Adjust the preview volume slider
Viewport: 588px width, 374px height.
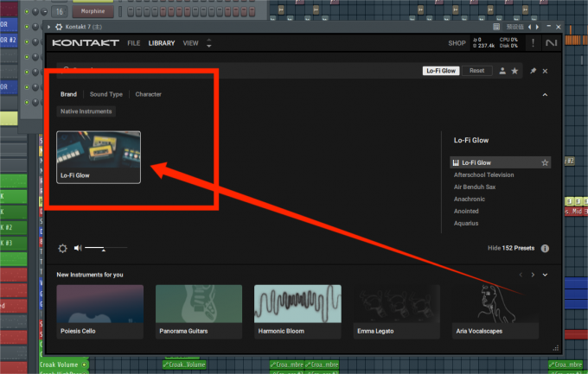click(105, 248)
